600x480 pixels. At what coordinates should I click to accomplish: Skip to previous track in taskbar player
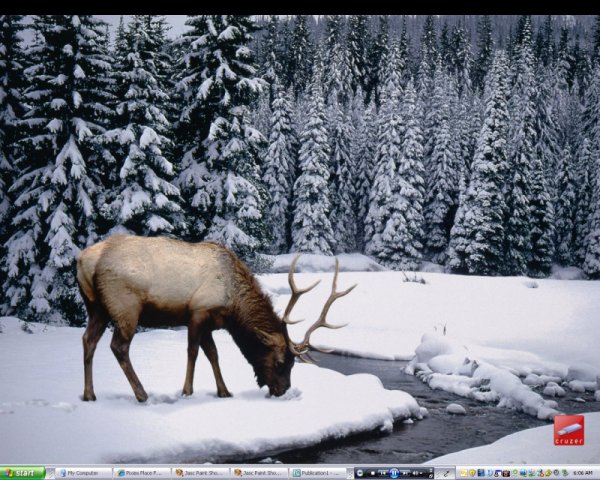[382, 473]
